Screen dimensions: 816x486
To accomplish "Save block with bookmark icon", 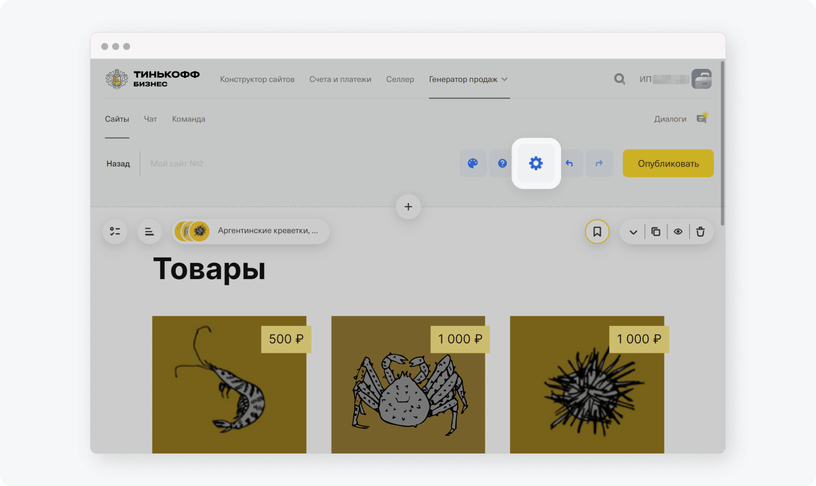I will 597,232.
